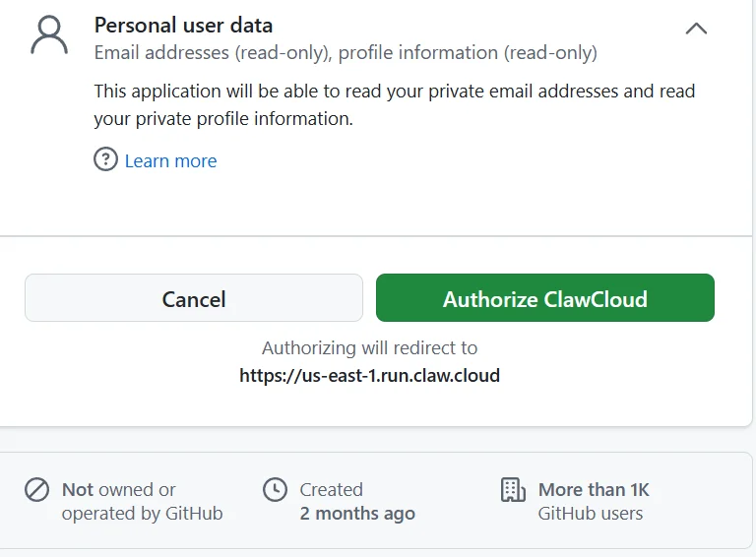756x557 pixels.
Task: Click the Personal user data heading
Action: tap(183, 26)
